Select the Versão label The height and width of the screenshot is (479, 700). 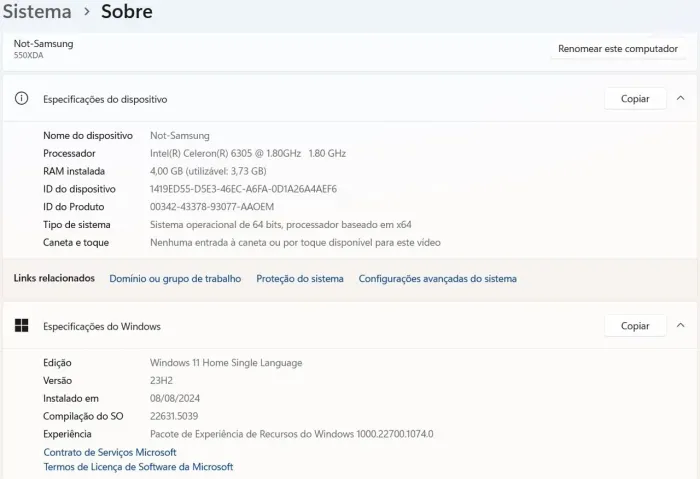[x=57, y=380]
